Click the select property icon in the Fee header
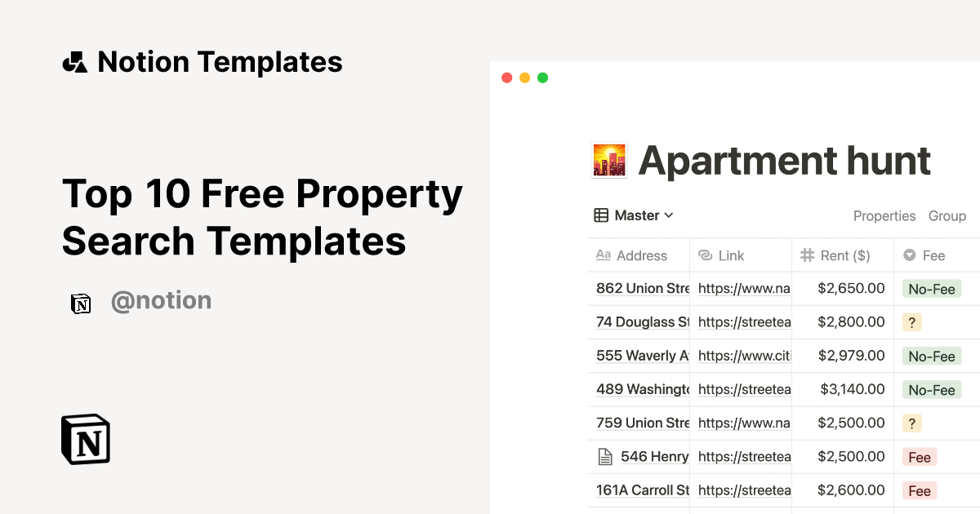 coord(909,255)
